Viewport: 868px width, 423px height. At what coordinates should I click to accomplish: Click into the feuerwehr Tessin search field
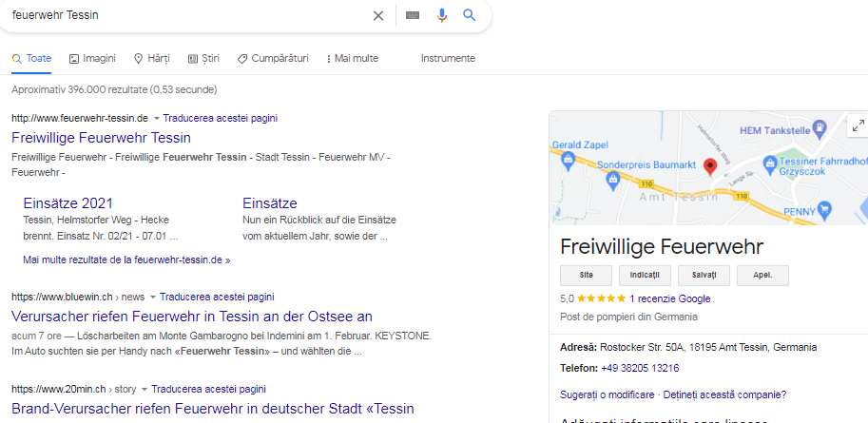point(188,15)
